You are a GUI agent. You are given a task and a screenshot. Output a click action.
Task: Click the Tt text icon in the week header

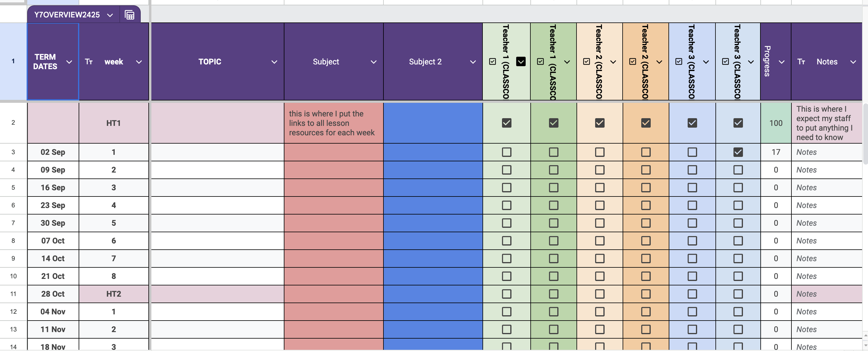click(x=89, y=62)
